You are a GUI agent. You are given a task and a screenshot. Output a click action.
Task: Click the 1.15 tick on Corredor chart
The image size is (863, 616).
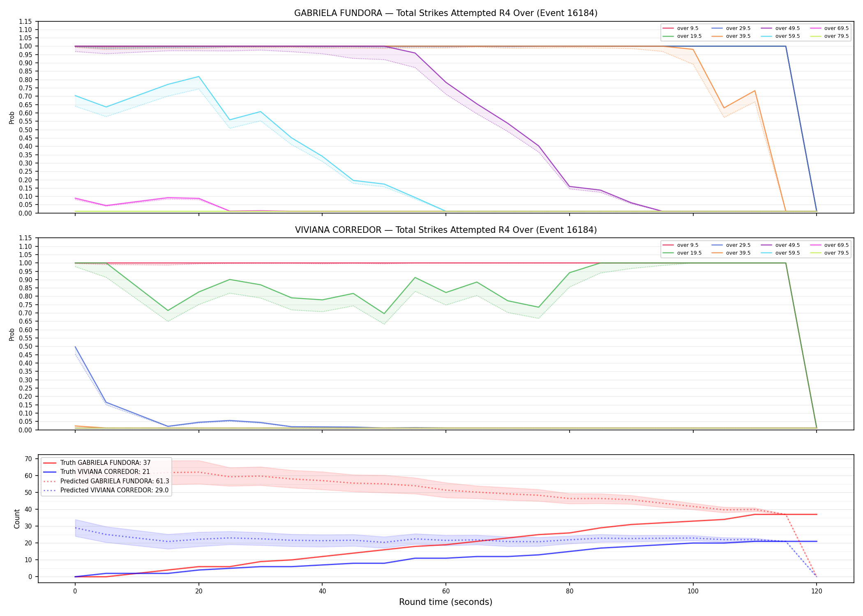[25, 238]
